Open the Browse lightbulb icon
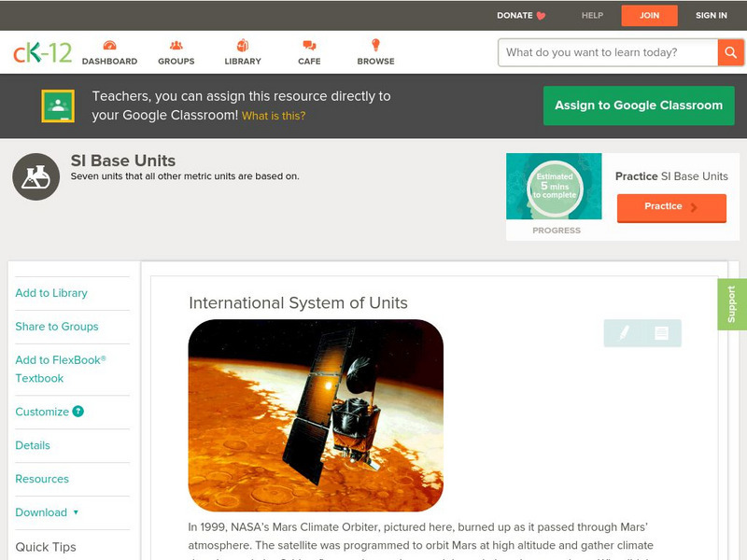The image size is (747, 560). click(376, 45)
